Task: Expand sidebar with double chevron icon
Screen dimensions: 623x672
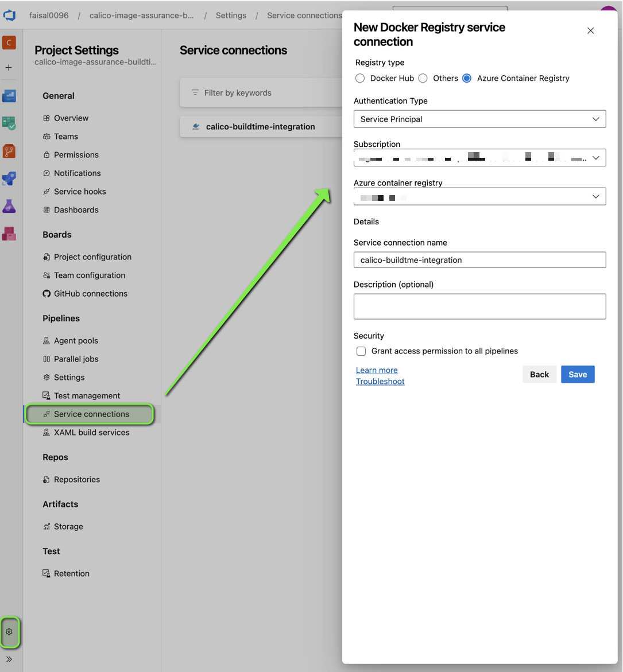Action: click(x=9, y=659)
